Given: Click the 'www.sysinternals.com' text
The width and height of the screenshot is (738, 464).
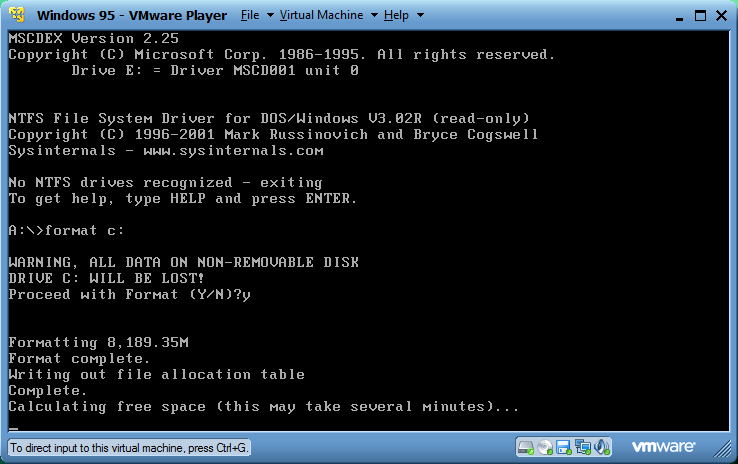Looking at the screenshot, I should pyautogui.click(x=233, y=151).
